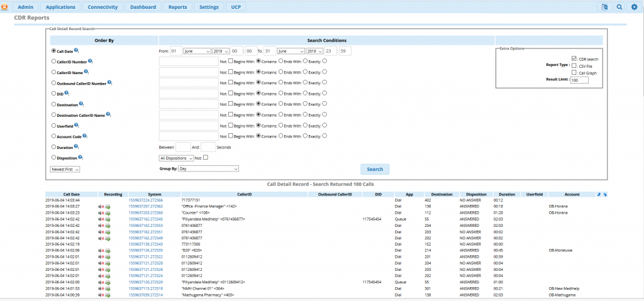Open system record 1559637139.272543

tap(146, 244)
